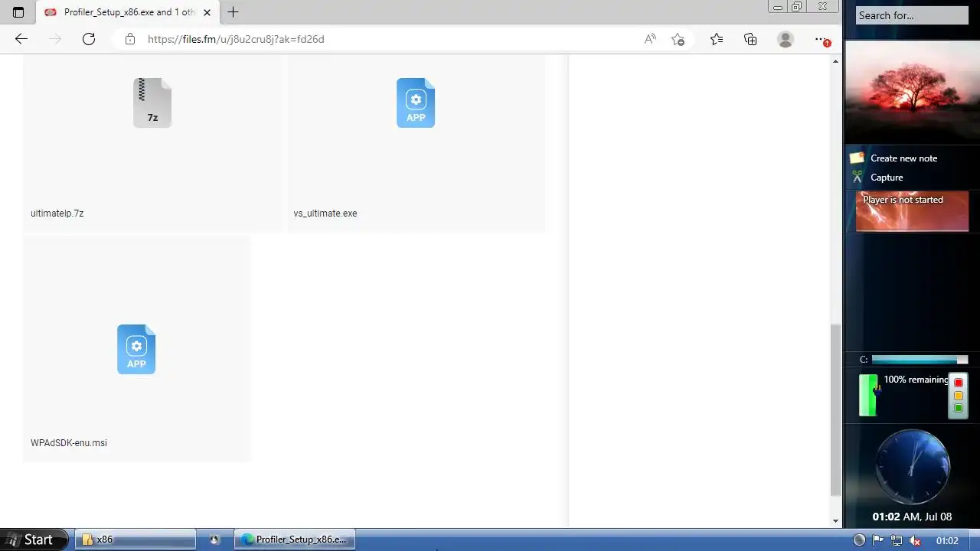Turn on Read Aloud in address bar
The width and height of the screenshot is (980, 551).
(650, 39)
